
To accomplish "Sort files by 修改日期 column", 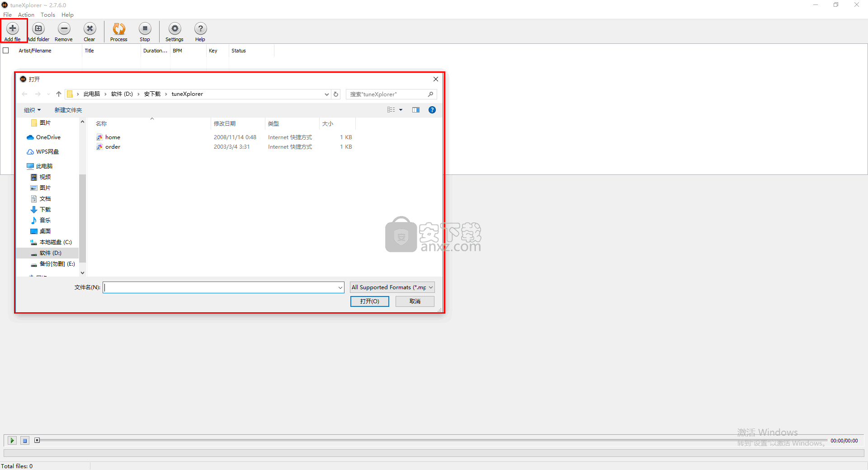I will [x=238, y=123].
